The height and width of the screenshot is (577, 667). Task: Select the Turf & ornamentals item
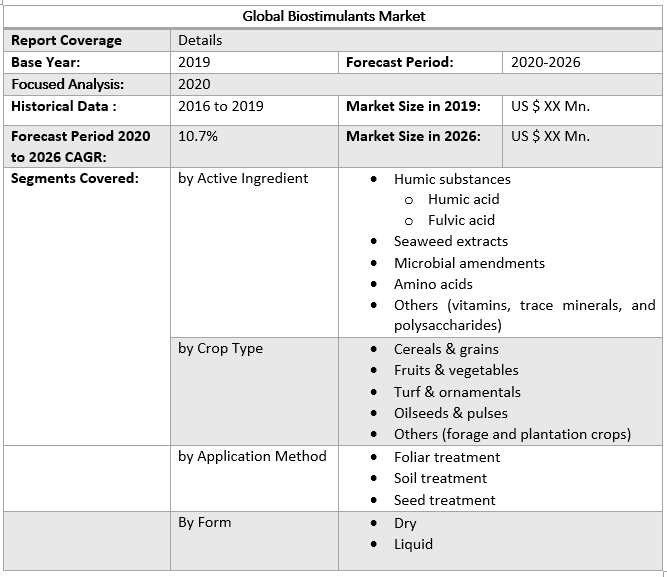tap(457, 392)
